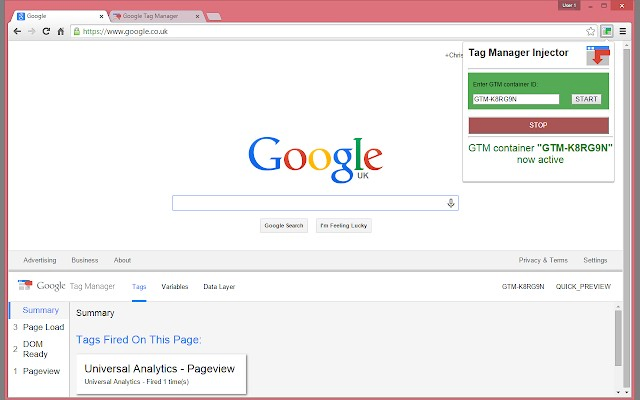Click the Google Tag Manager logo in the debug panel

[67, 286]
